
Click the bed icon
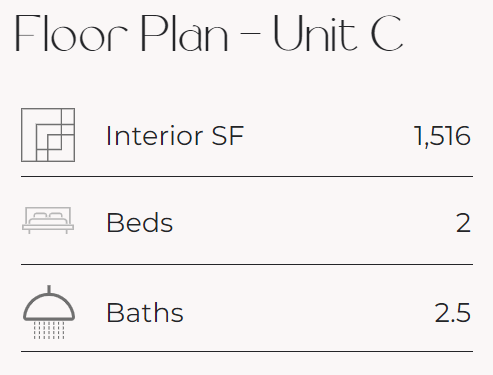(48, 220)
